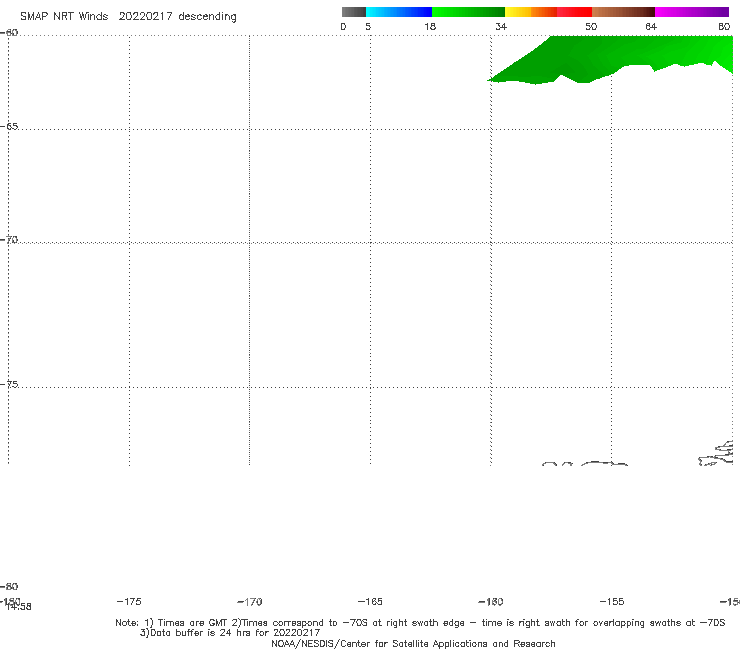Click the color scale label 5
This screenshot has width=740, height=650.
pos(368,27)
